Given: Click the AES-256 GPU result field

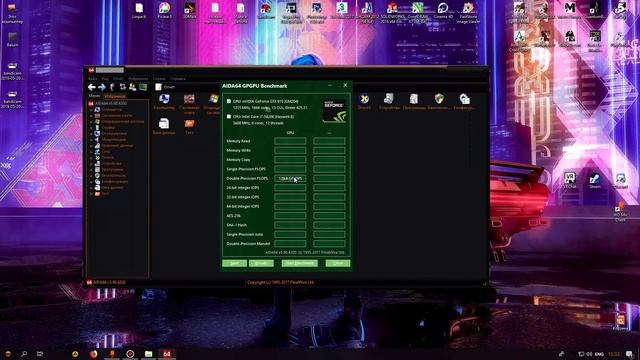Looking at the screenshot, I should [290, 216].
